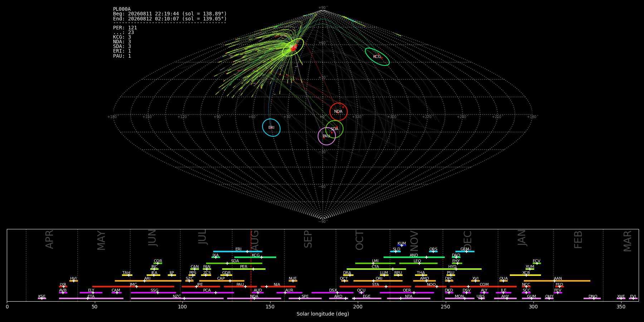The width and height of the screenshot is (644, 322).
Task: Click the ETA shower bar near May
Action: tap(91, 298)
